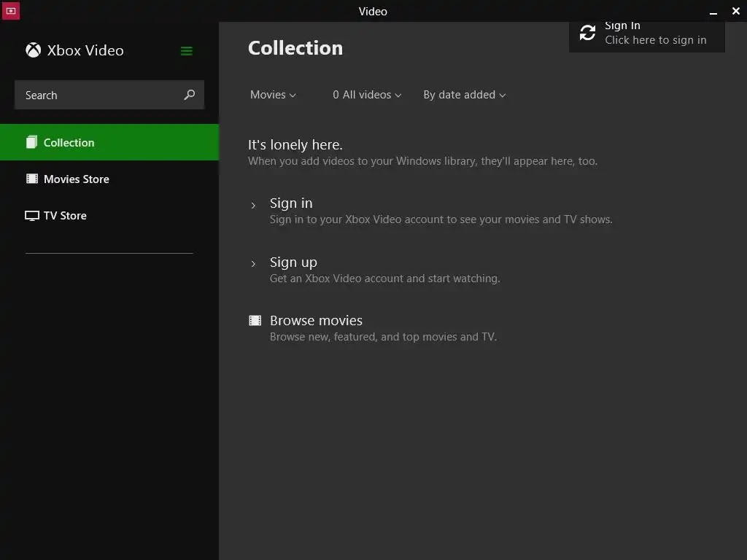Click the Collection icon in the sidebar
Screen dimensions: 747x560
31,142
